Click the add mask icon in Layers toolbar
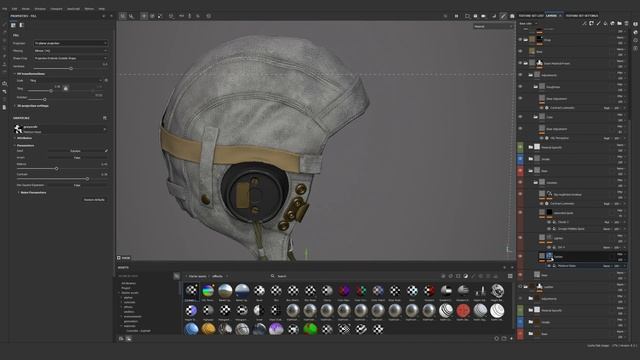Image resolution: width=640 pixels, height=360 pixels. (591, 24)
